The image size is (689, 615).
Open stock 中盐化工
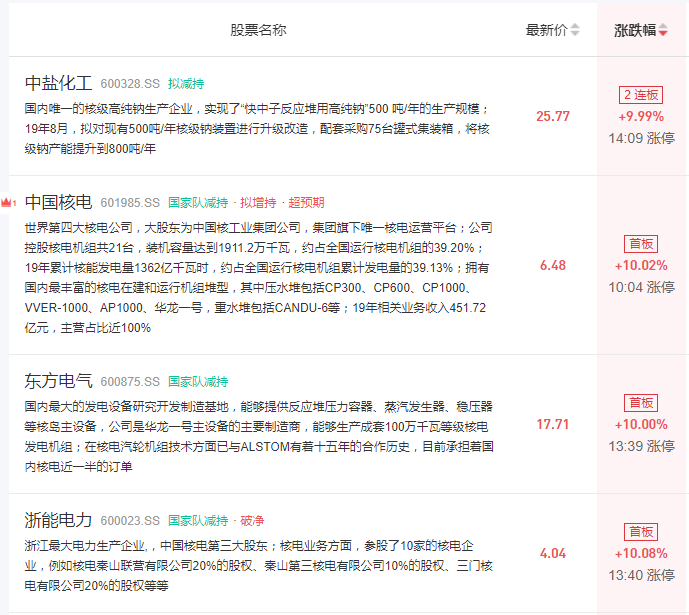pos(58,83)
